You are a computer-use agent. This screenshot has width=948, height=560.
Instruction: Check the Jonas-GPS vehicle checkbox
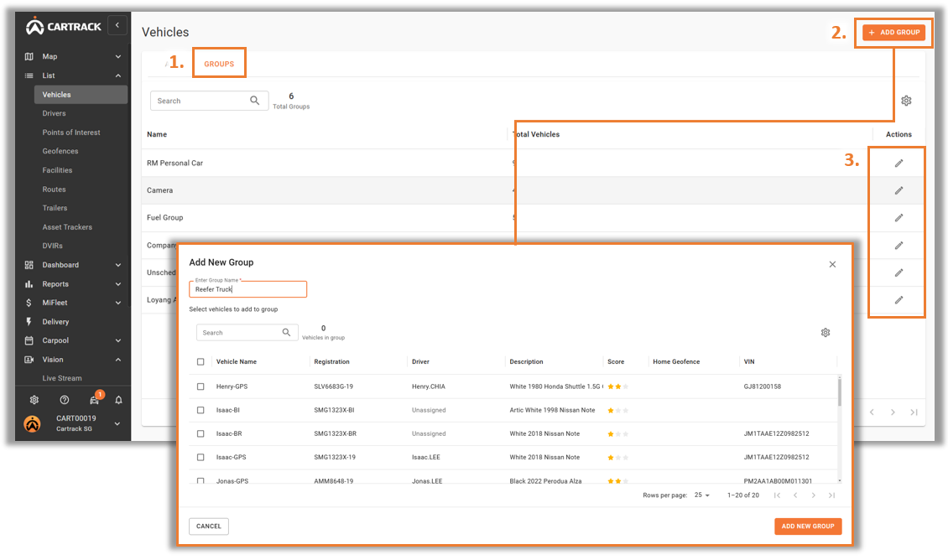pyautogui.click(x=201, y=481)
